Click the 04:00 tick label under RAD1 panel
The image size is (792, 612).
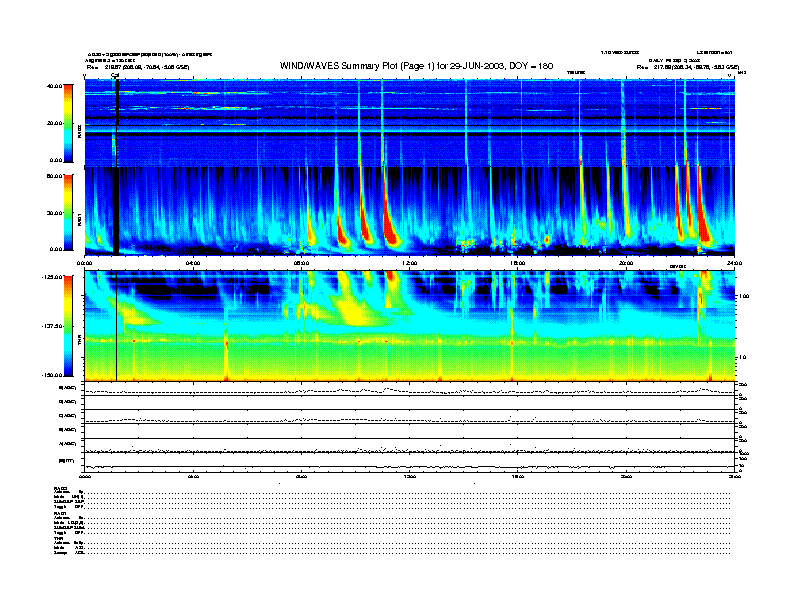point(193,263)
